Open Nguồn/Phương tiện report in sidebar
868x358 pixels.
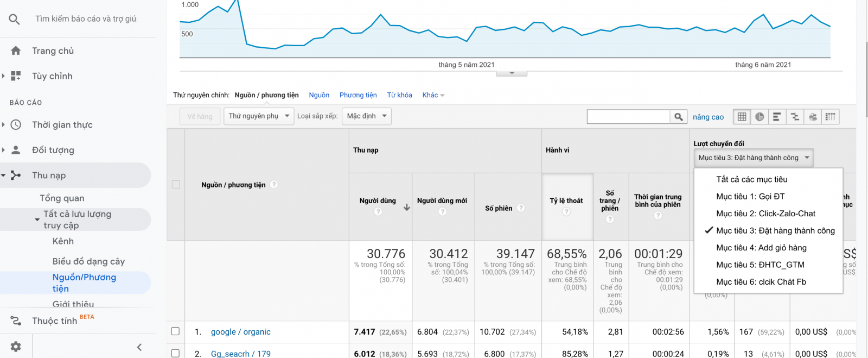pos(84,282)
